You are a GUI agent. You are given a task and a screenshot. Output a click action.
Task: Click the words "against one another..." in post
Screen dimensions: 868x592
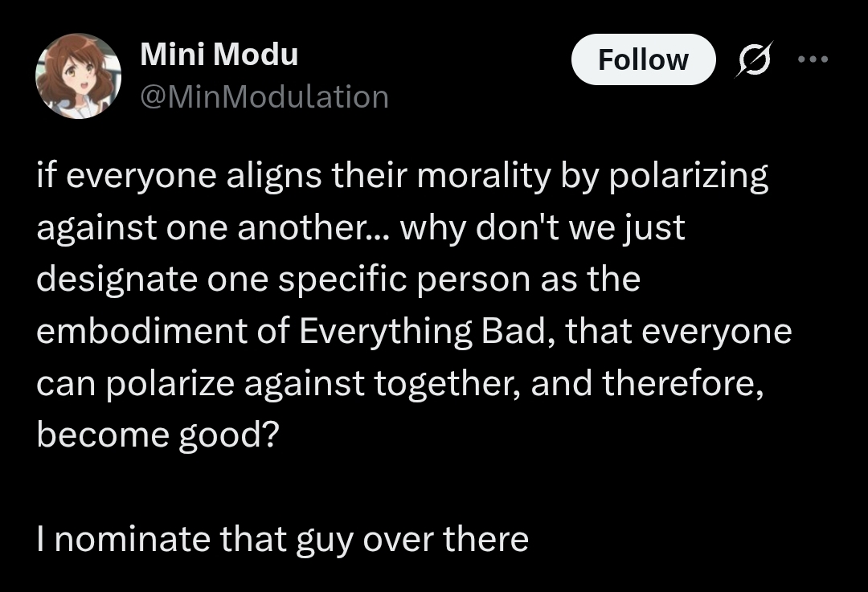point(212,229)
